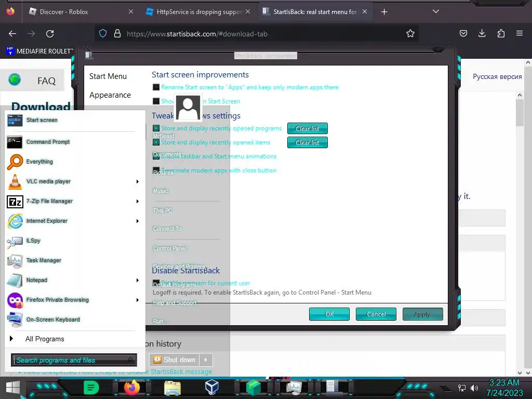This screenshot has width=532, height=399.
Task: Open Firefox from the taskbar
Action: pyautogui.click(x=132, y=388)
